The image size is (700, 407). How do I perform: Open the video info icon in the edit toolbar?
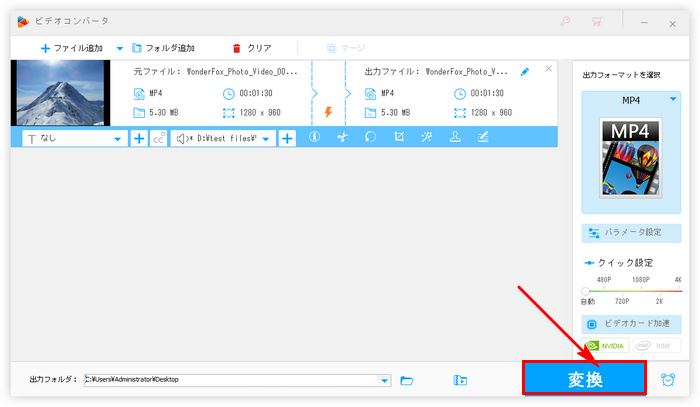[x=314, y=138]
